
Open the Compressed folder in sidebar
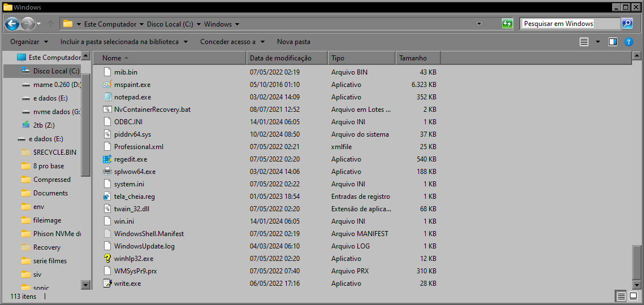(46, 180)
